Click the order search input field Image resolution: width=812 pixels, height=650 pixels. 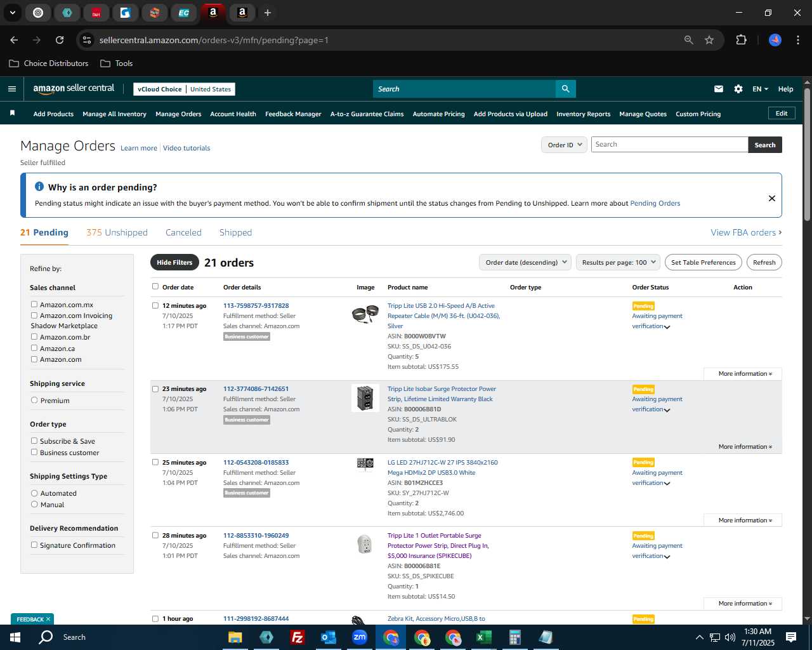pyautogui.click(x=669, y=145)
